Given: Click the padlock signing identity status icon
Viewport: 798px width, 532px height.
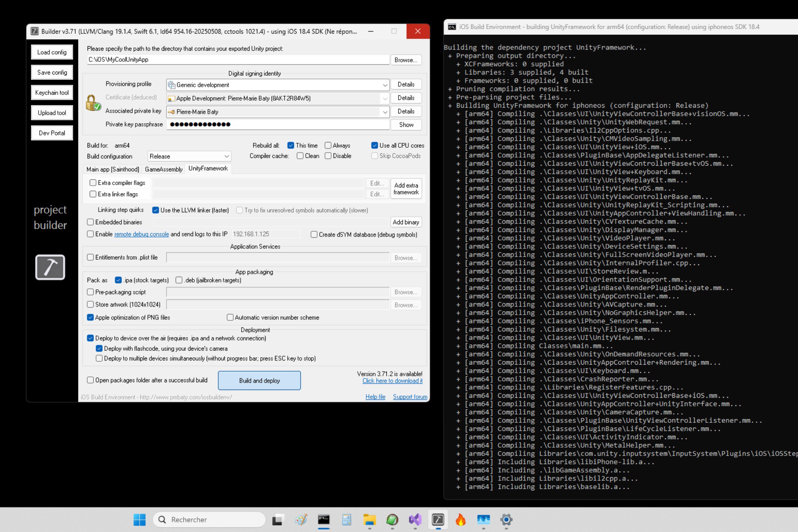Looking at the screenshot, I should click(93, 103).
